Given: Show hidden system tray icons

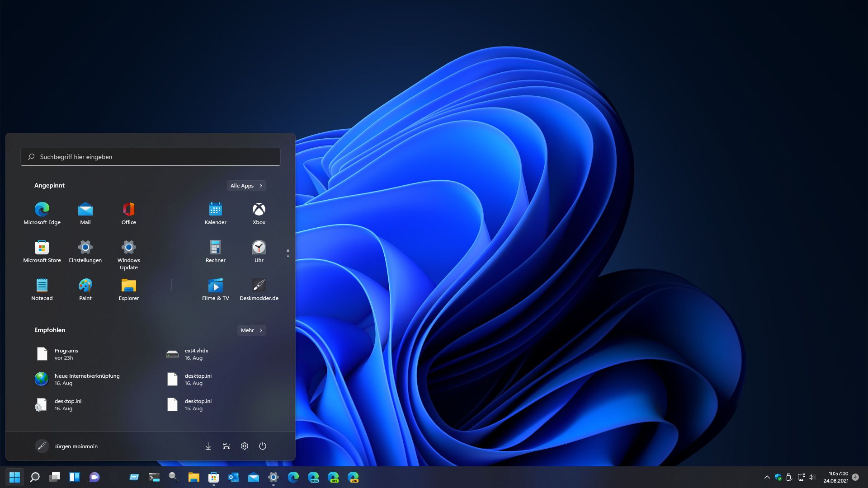Looking at the screenshot, I should [x=767, y=477].
